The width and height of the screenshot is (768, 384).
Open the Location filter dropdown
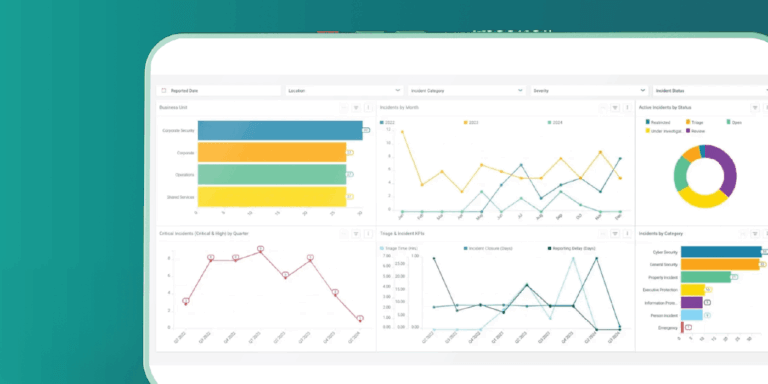pos(344,91)
